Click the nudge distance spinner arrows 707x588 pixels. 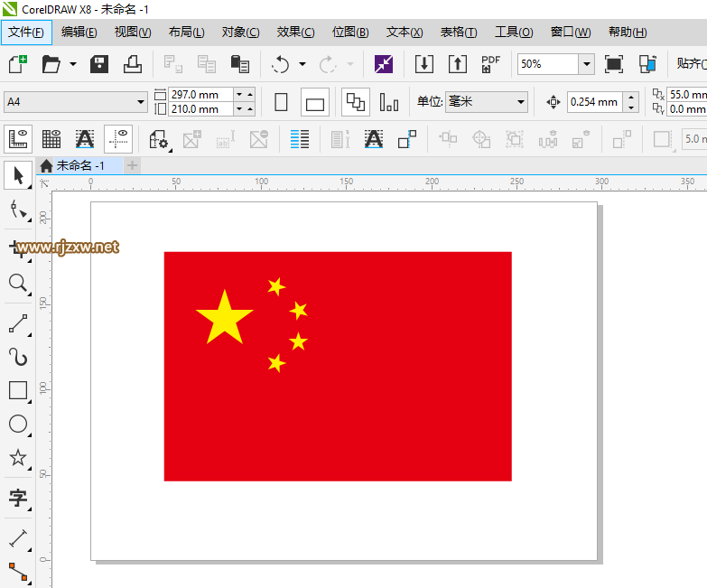tap(631, 102)
